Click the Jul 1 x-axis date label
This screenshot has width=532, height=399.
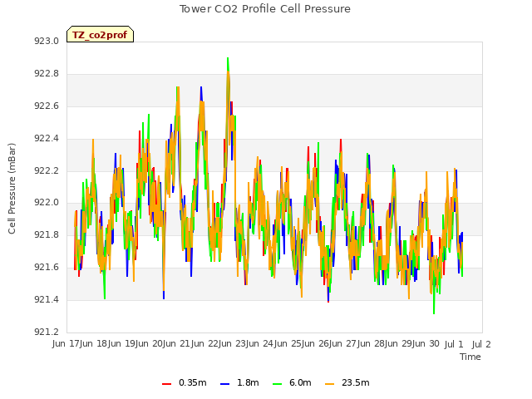454,344
